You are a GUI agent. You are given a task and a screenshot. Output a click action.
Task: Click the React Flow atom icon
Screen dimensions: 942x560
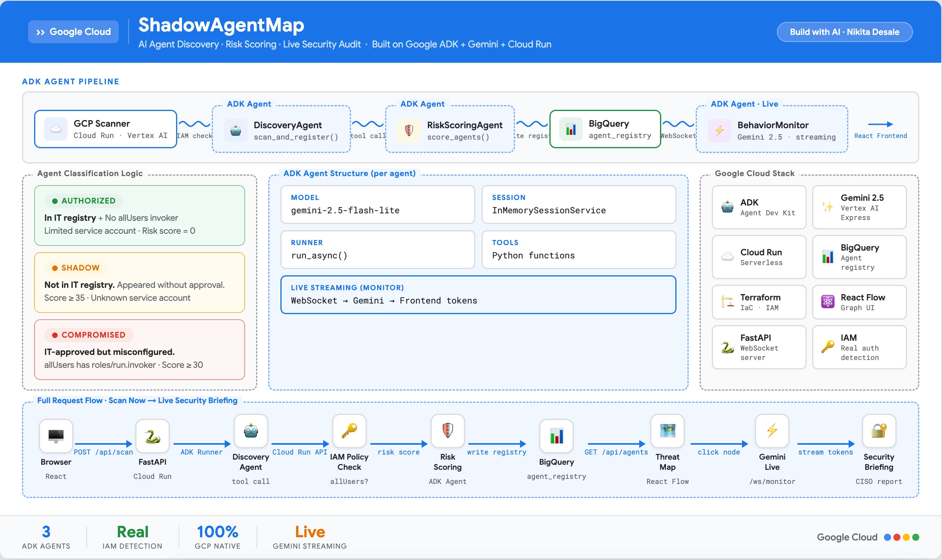tap(827, 302)
